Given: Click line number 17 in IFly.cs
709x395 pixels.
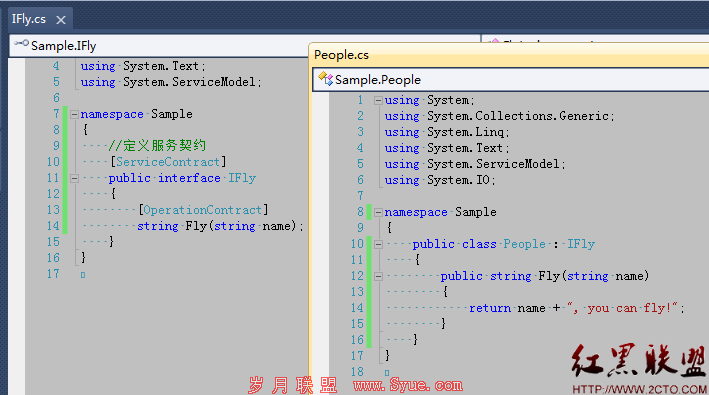Looking at the screenshot, I should point(53,274).
